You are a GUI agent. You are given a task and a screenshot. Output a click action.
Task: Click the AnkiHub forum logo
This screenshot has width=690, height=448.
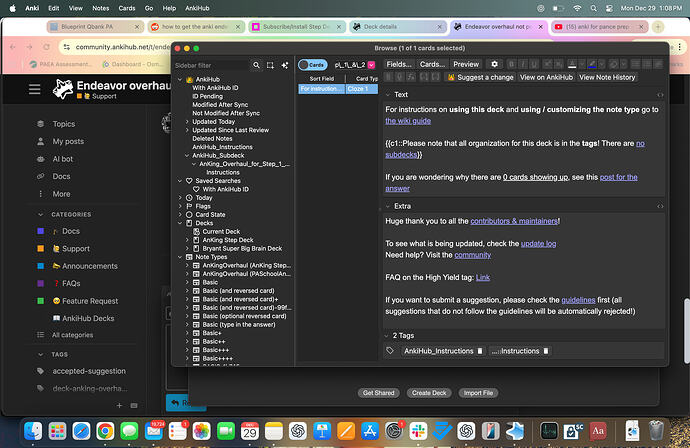pos(63,89)
